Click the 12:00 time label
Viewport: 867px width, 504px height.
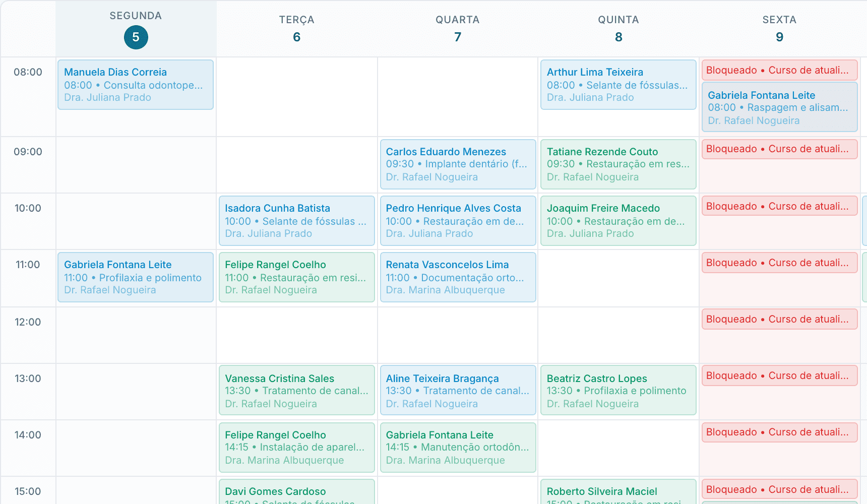(28, 322)
